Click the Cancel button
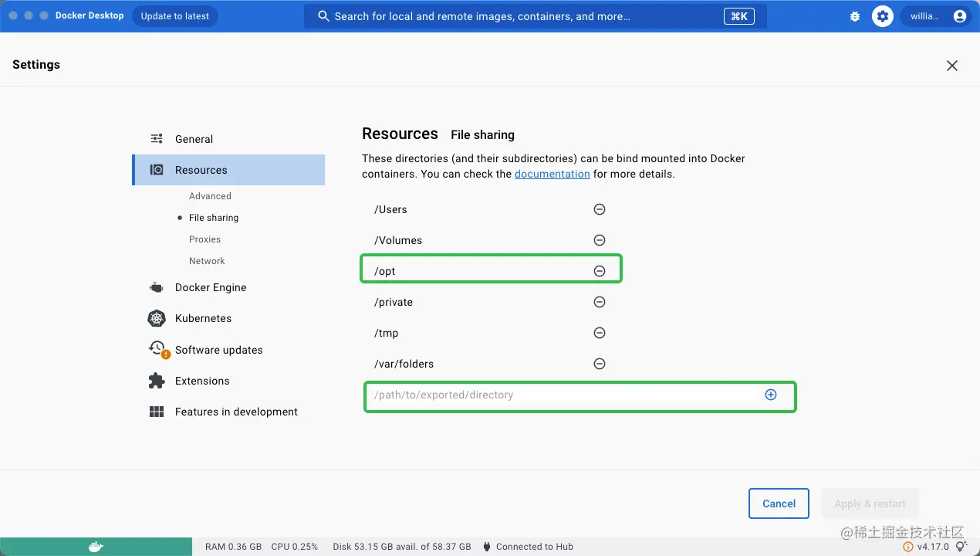The width and height of the screenshot is (980, 556). tap(779, 503)
